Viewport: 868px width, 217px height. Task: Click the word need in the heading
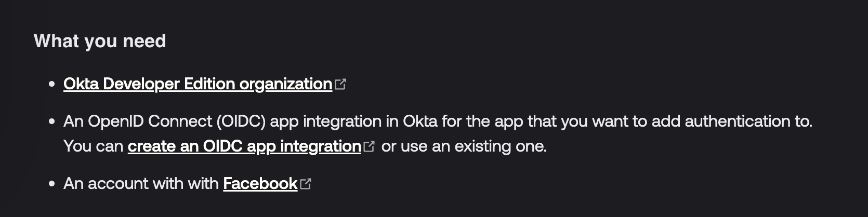(144, 41)
